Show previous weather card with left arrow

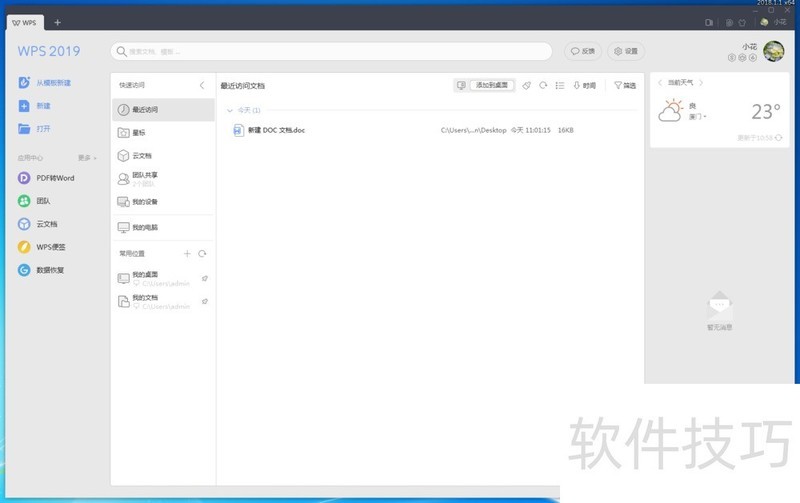tap(660, 82)
